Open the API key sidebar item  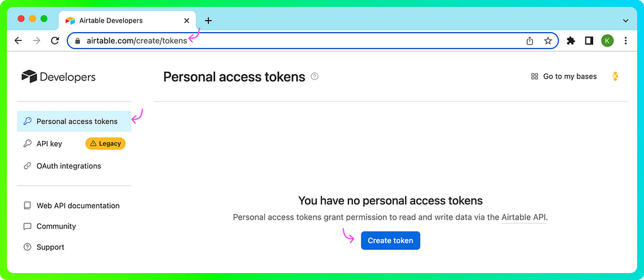coord(49,143)
